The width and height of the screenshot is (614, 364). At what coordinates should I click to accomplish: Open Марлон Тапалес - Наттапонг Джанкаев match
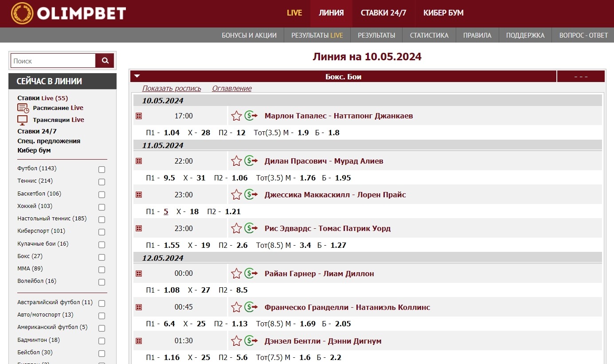[339, 116]
